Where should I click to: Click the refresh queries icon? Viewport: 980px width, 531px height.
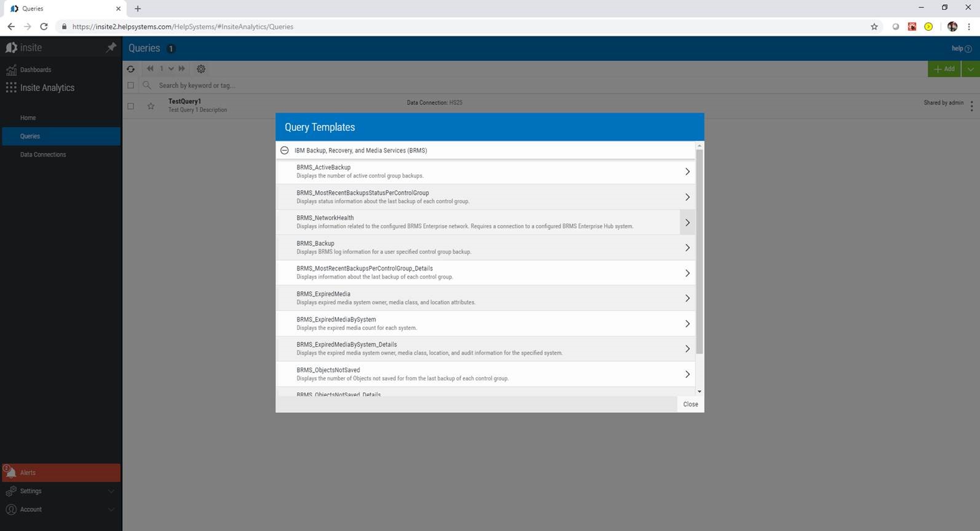pos(131,69)
